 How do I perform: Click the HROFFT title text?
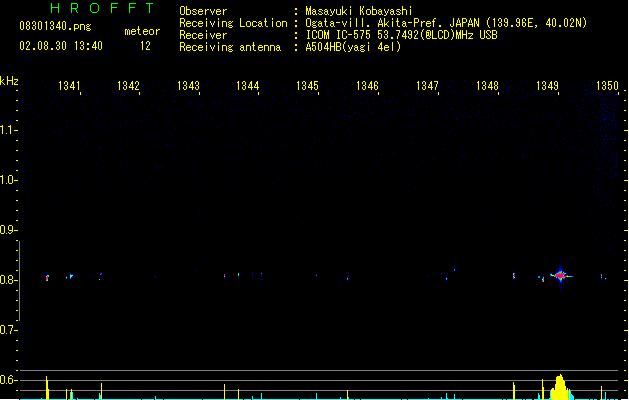coord(102,8)
